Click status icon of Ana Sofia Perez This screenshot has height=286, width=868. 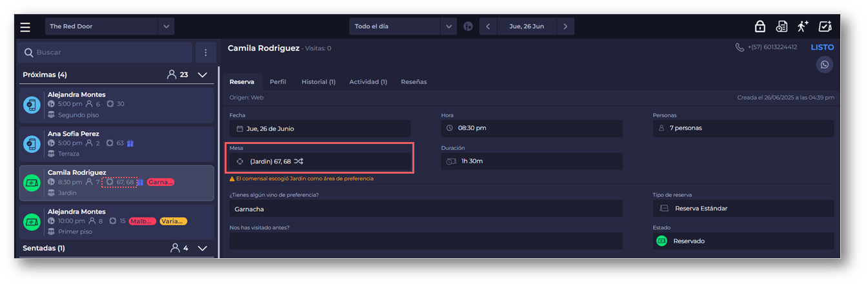pos(32,144)
